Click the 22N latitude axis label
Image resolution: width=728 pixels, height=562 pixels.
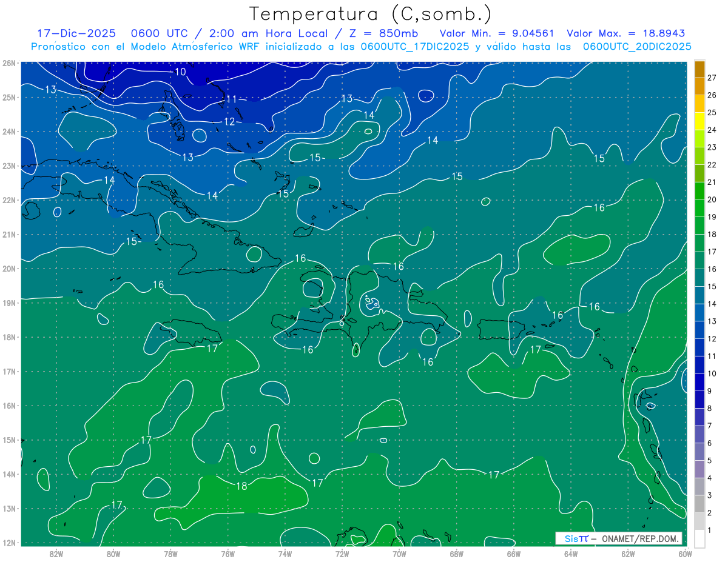9,200
